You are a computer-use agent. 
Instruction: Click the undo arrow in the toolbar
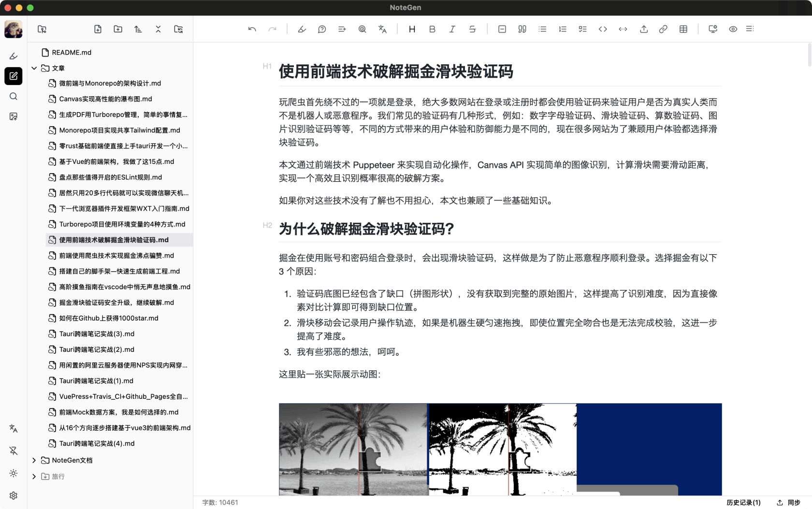[x=252, y=29]
